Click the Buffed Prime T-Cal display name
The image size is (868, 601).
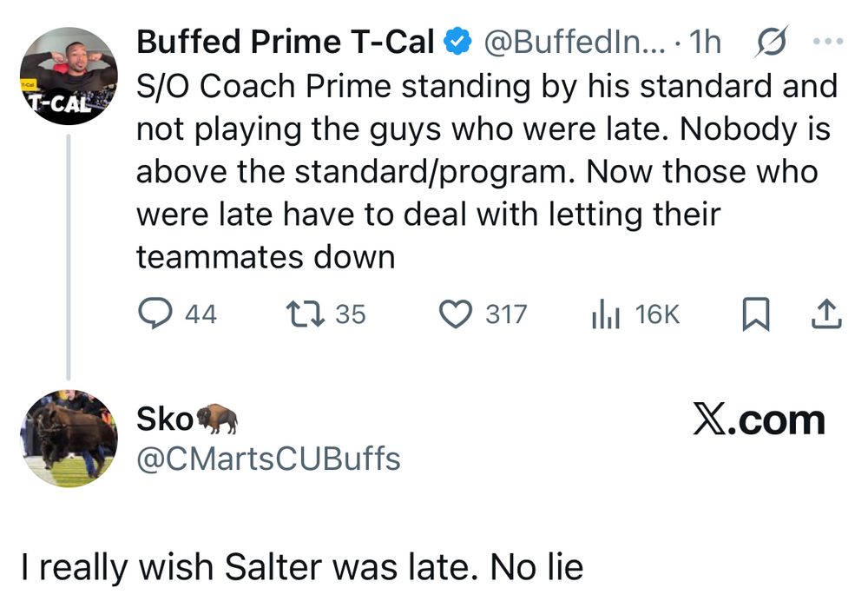pos(286,42)
